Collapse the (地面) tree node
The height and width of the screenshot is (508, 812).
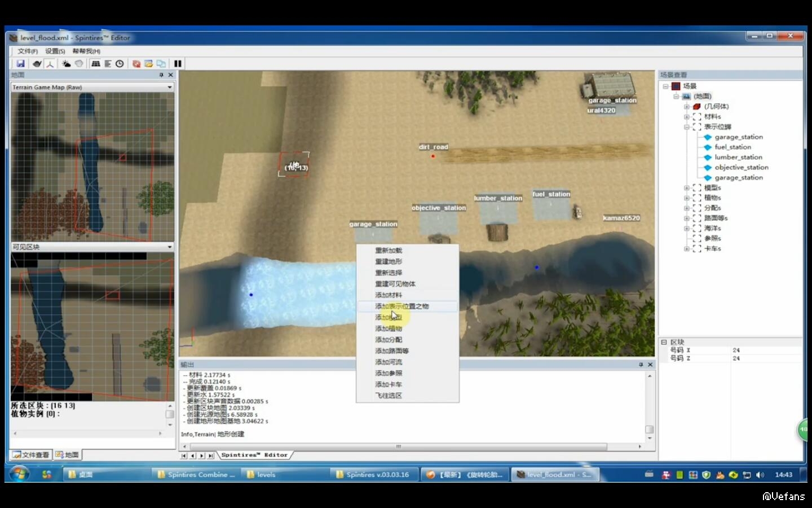point(676,97)
